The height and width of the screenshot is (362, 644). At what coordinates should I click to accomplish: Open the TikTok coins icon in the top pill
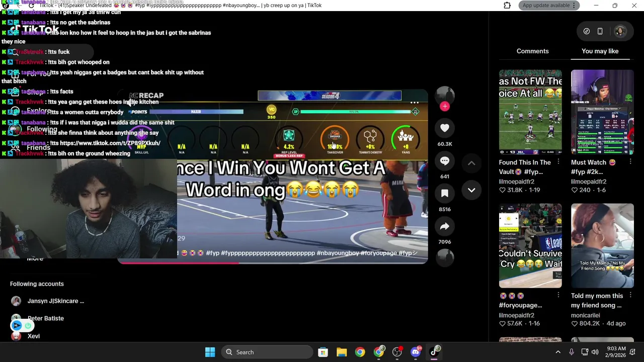click(587, 31)
